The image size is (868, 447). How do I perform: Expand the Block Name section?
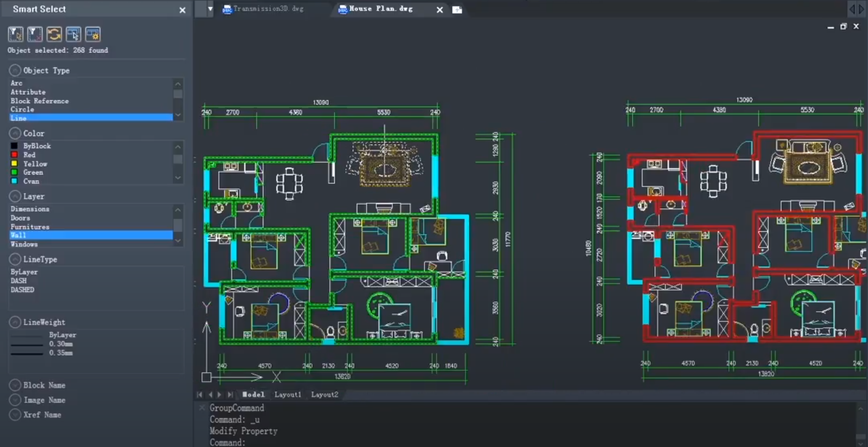[15, 385]
